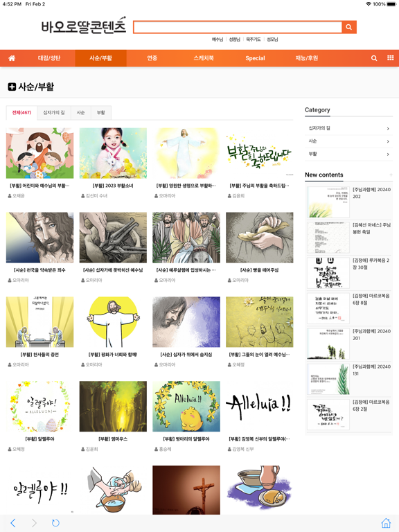Click author name 김영복 신부
This screenshot has width=399, height=532.
point(243,449)
